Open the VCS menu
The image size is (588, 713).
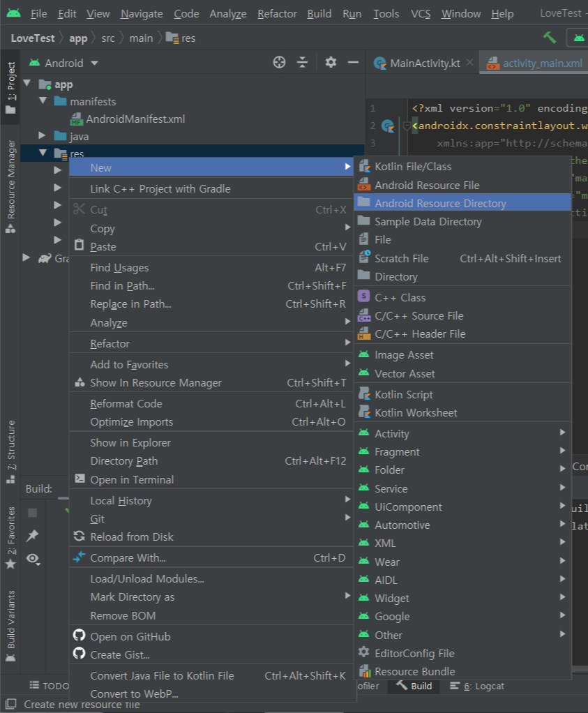[x=420, y=14]
